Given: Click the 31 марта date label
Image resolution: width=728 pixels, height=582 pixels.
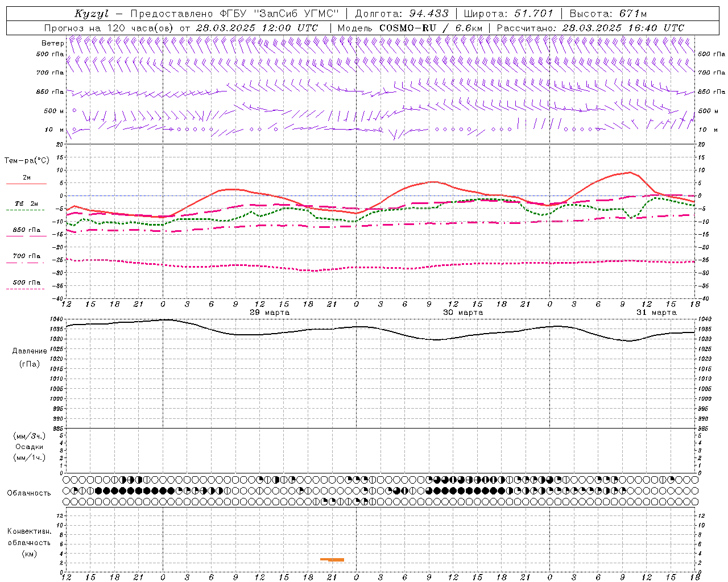Looking at the screenshot, I should click(656, 313).
